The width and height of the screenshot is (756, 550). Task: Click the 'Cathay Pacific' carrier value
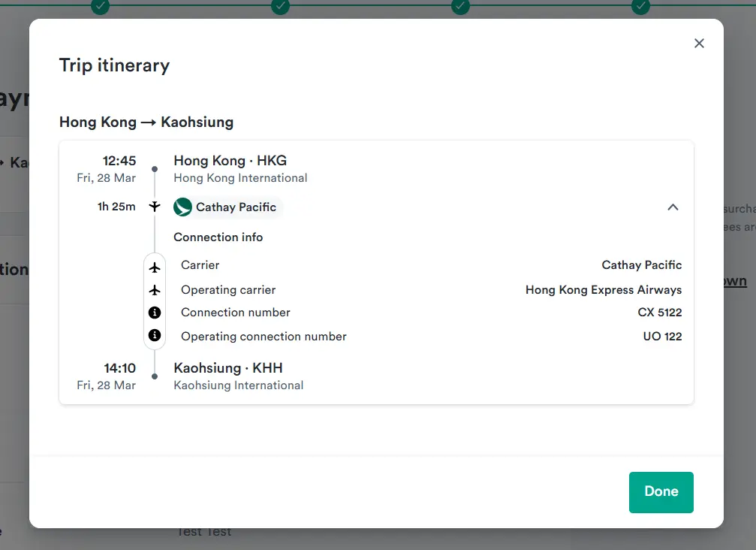click(x=642, y=265)
